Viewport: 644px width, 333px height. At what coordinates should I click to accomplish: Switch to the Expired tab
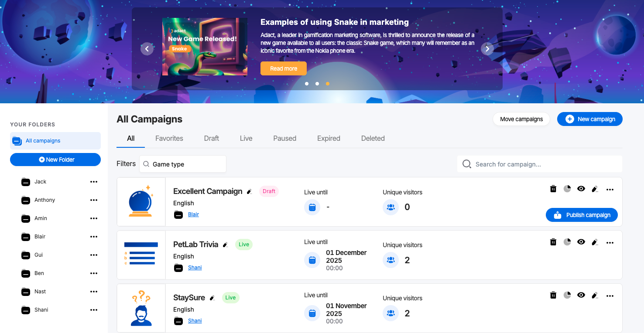click(x=329, y=138)
